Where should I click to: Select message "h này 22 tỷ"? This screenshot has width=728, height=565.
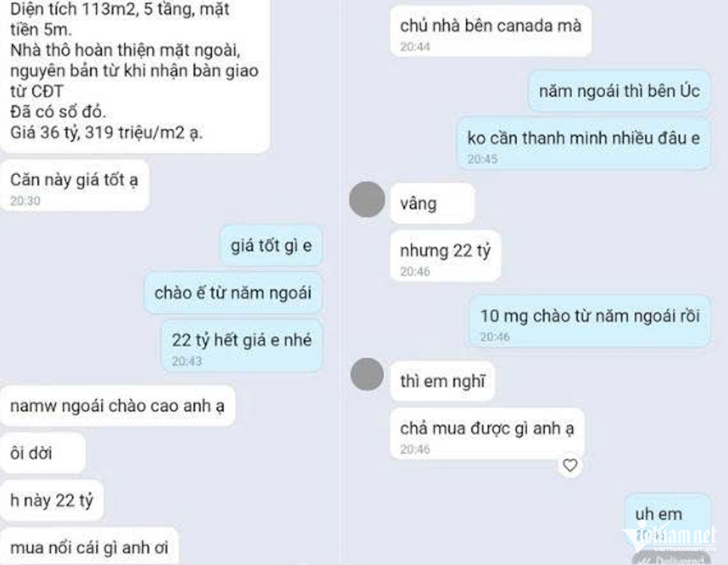(x=52, y=500)
